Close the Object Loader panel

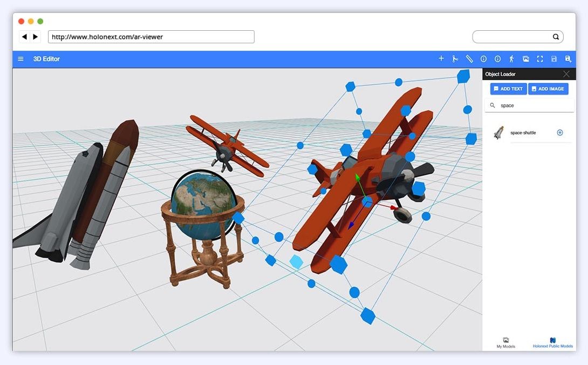(x=566, y=74)
